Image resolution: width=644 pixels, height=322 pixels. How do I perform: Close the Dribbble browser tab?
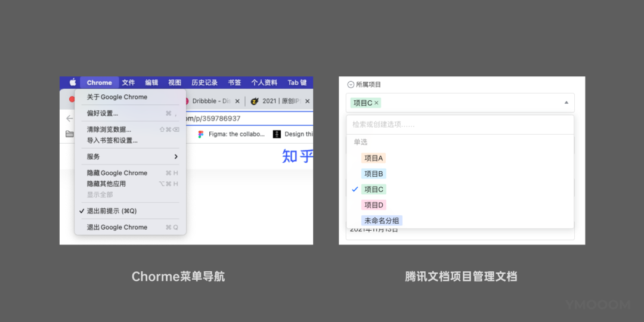tap(237, 101)
